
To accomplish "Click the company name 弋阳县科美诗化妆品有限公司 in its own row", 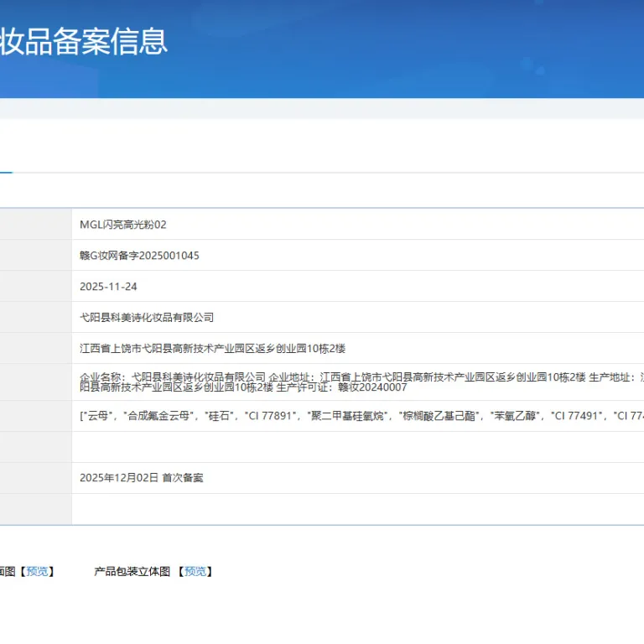I will click(x=147, y=318).
